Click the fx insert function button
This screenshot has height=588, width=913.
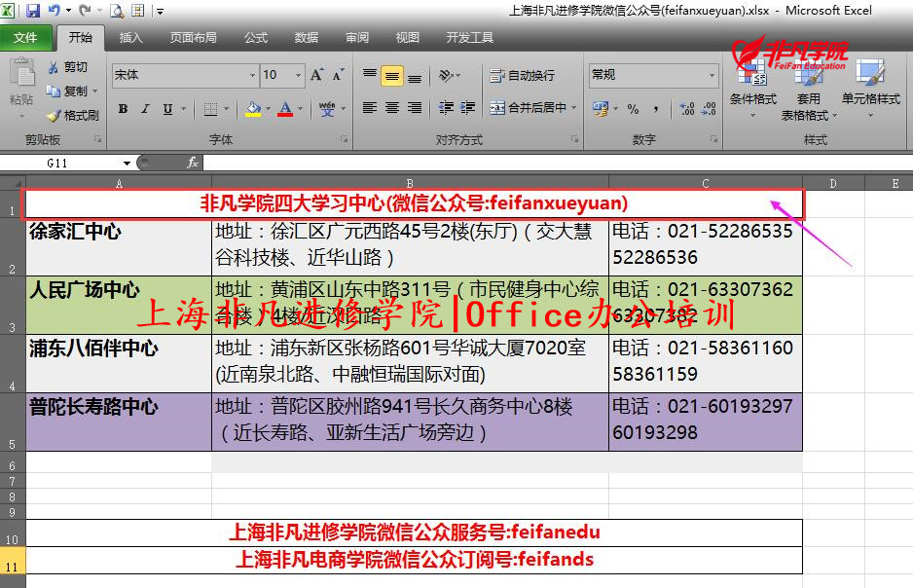click(192, 163)
